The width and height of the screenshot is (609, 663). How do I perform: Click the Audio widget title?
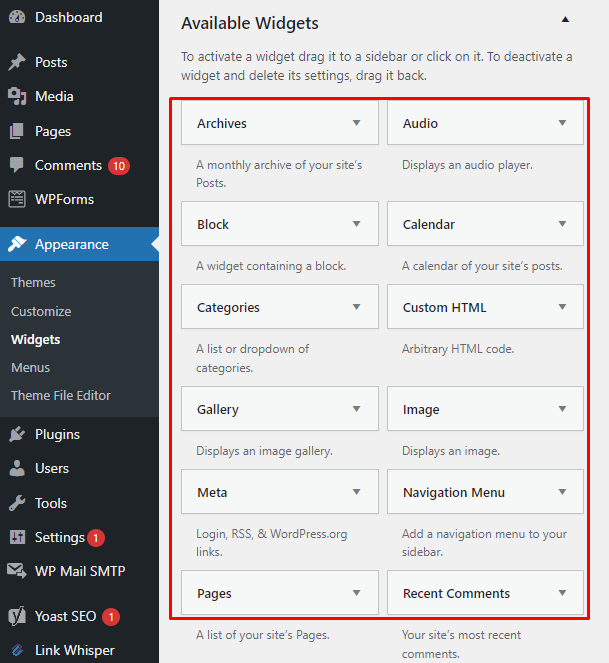[x=420, y=123]
